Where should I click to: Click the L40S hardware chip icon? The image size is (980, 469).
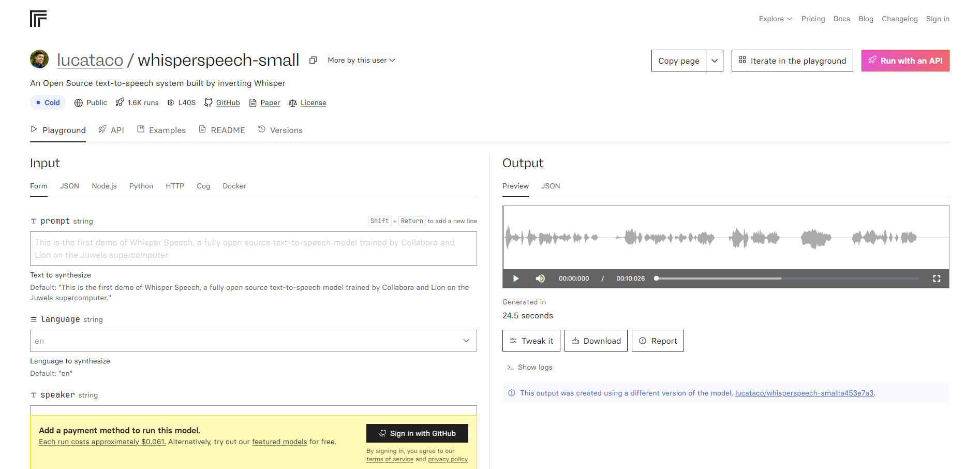(171, 102)
